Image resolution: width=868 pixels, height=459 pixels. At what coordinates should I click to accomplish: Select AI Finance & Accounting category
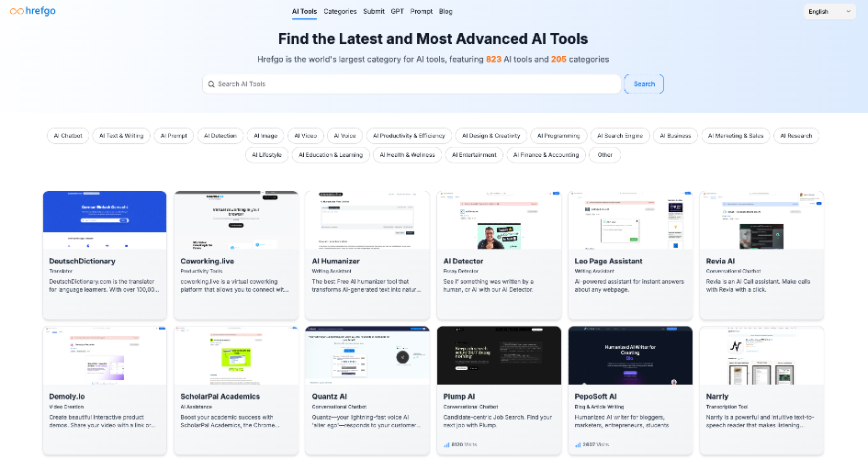(x=546, y=155)
